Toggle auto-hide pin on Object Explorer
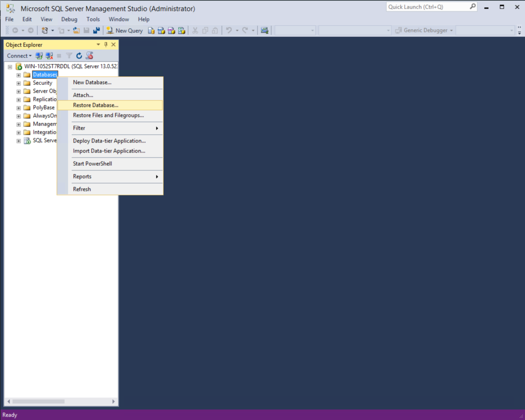This screenshot has width=525, height=420. tap(106, 45)
